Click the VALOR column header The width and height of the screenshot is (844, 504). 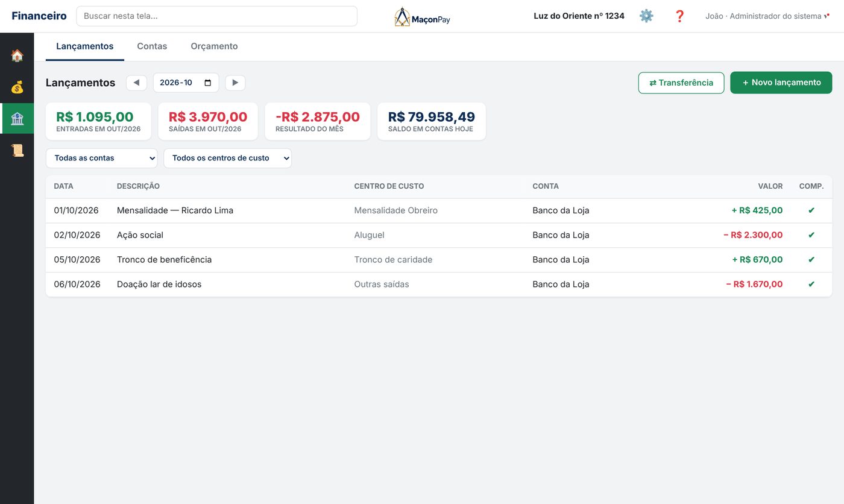(x=770, y=186)
